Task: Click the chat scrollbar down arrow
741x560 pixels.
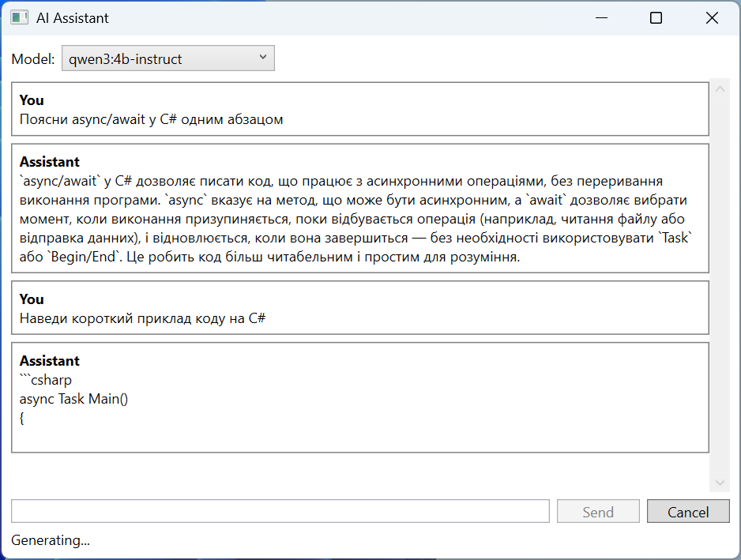Action: pyautogui.click(x=720, y=482)
